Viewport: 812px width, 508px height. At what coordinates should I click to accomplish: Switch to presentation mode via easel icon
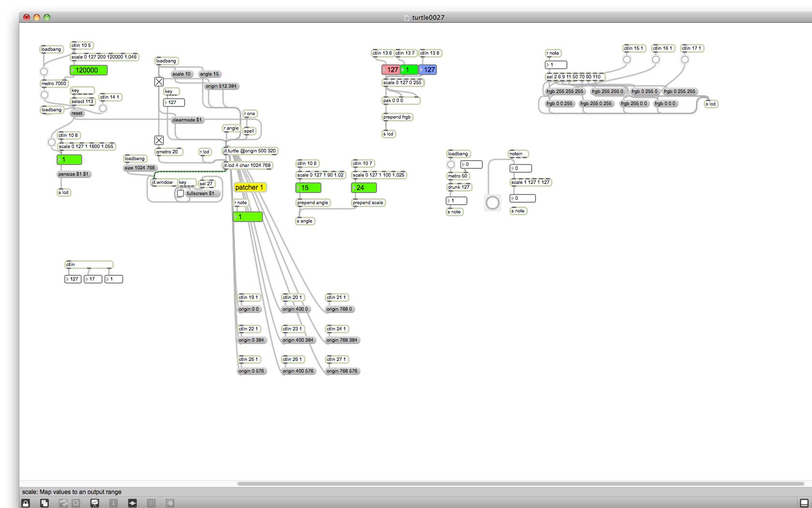point(95,503)
